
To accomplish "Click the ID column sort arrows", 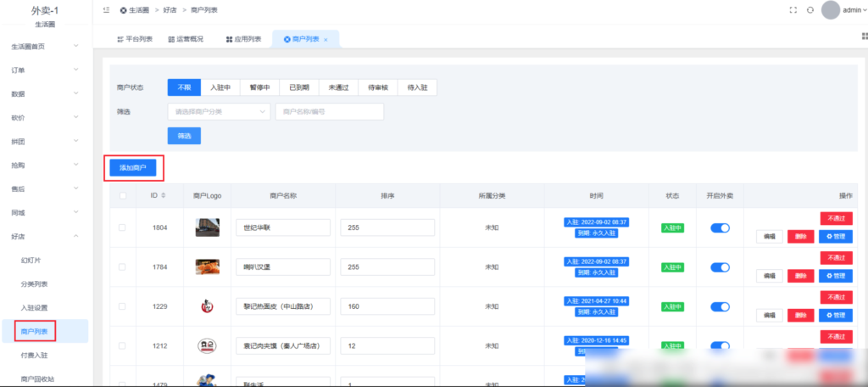I will [163, 196].
